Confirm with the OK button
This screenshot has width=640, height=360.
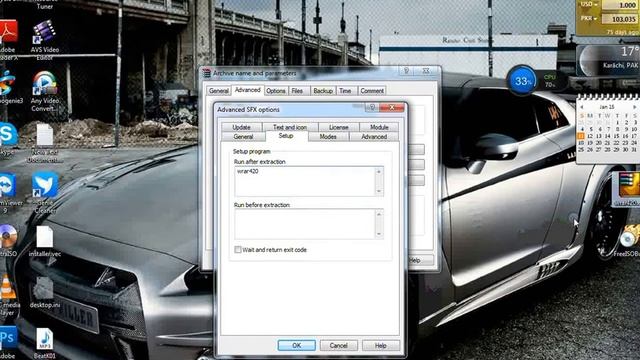tap(296, 345)
